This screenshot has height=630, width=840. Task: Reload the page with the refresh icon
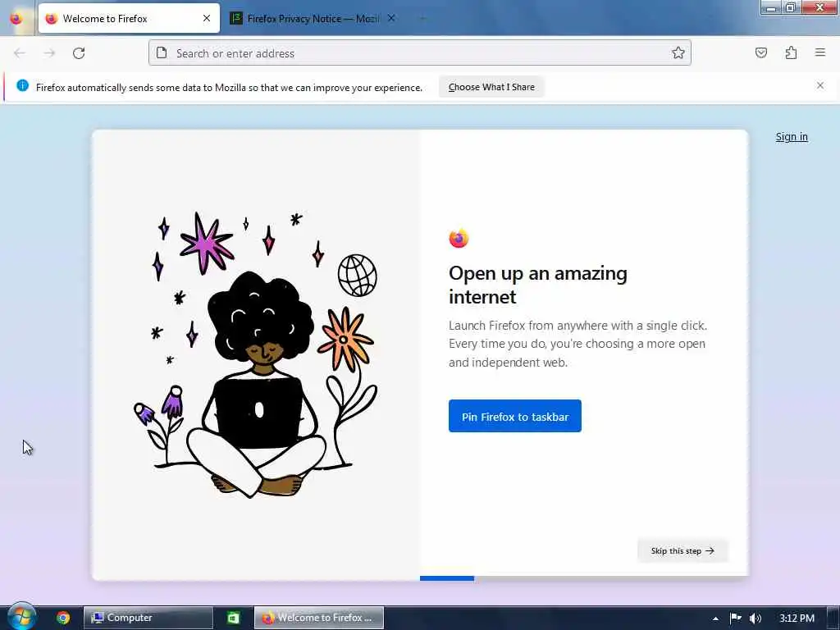pos(79,53)
